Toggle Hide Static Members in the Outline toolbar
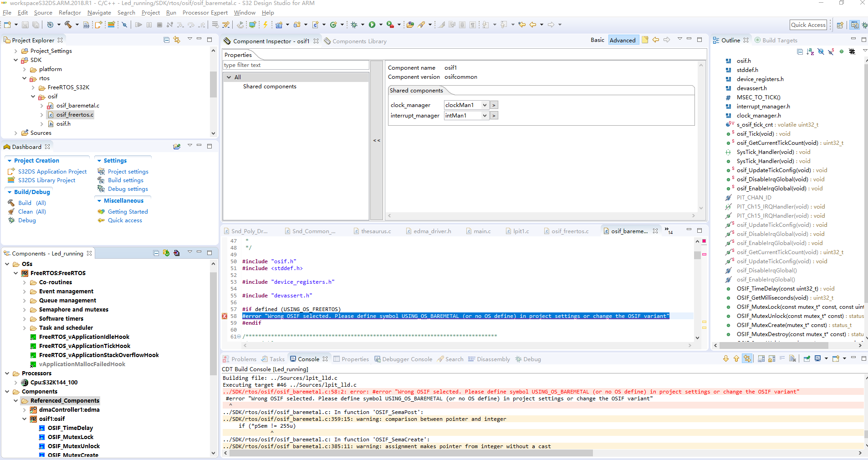 coord(831,51)
